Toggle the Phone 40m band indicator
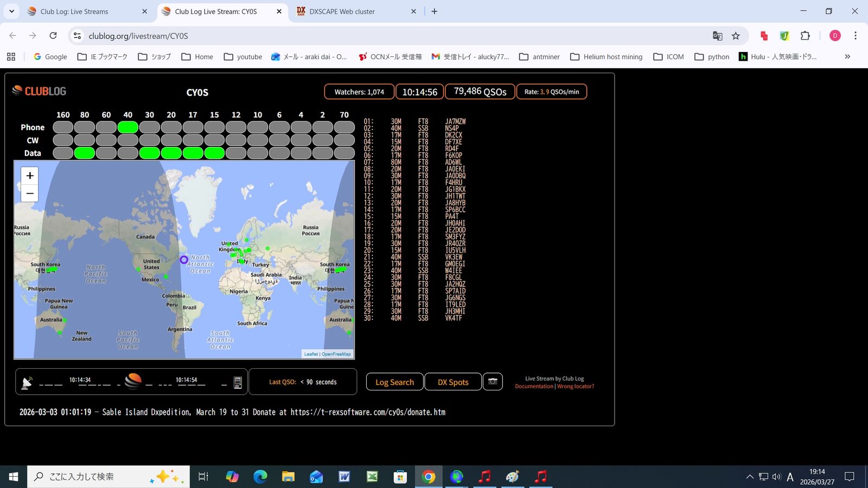The image size is (868, 488). click(128, 127)
